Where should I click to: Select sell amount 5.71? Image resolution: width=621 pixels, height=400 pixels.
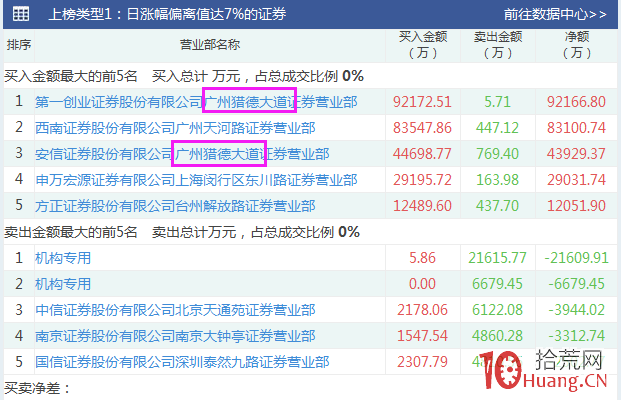[x=497, y=102]
